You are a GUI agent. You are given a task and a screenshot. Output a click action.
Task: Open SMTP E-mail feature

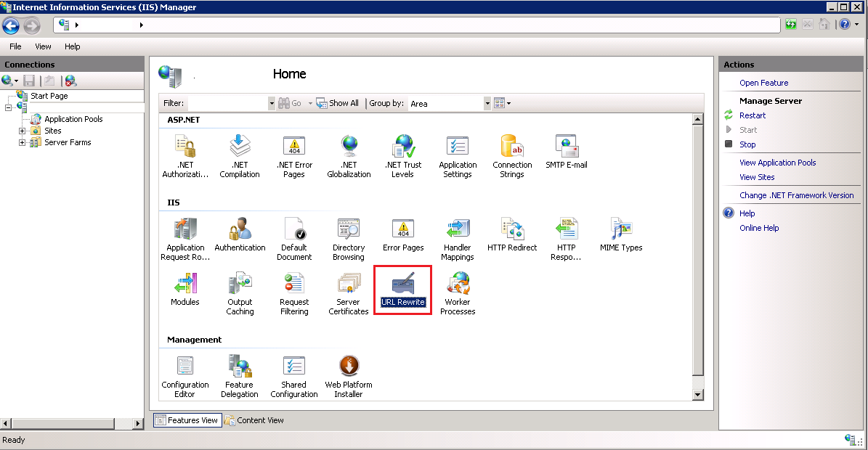(567, 152)
